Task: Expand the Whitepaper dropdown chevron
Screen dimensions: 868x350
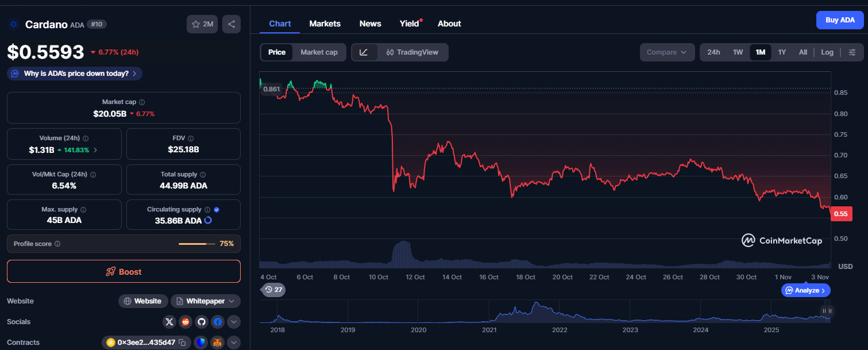Action: [232, 301]
